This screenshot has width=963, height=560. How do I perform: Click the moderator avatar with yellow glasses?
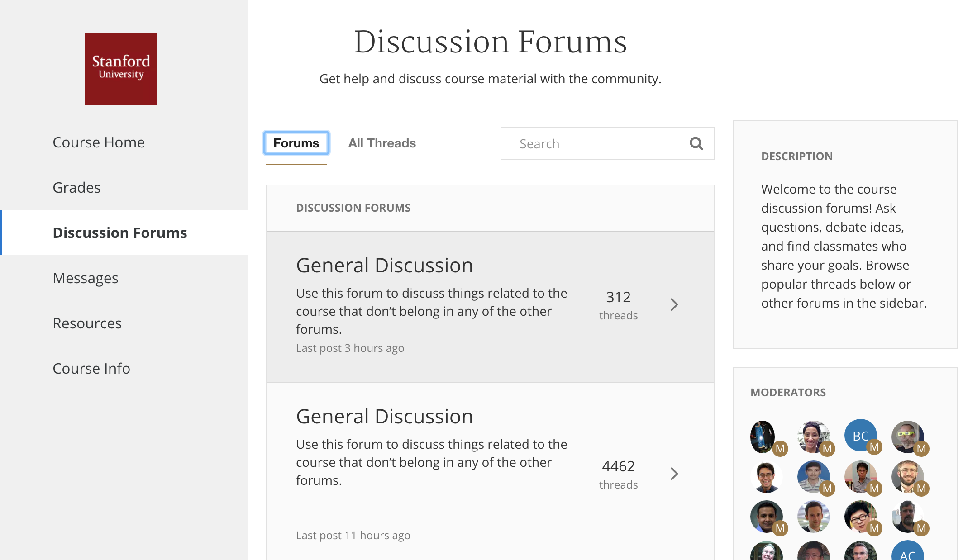907,437
